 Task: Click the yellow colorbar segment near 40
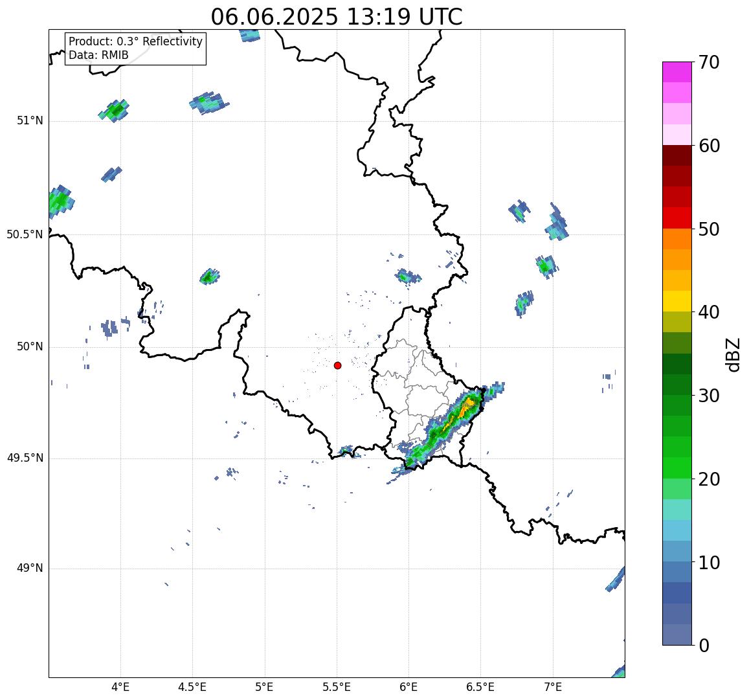tap(677, 301)
